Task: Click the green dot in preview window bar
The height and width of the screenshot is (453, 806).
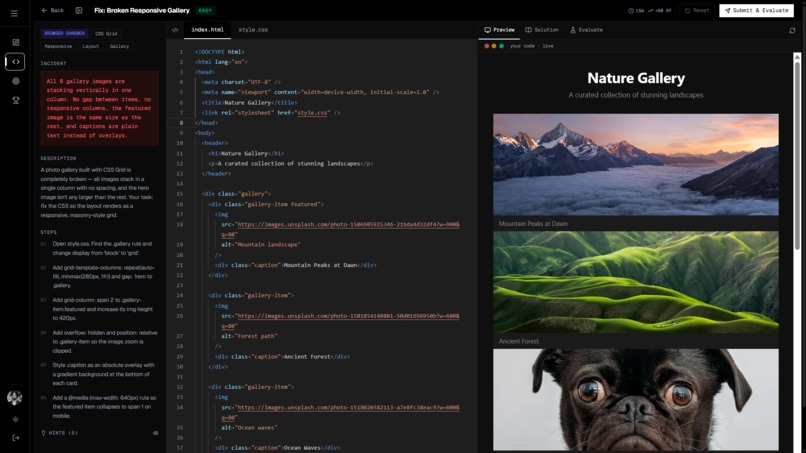Action: pyautogui.click(x=501, y=46)
